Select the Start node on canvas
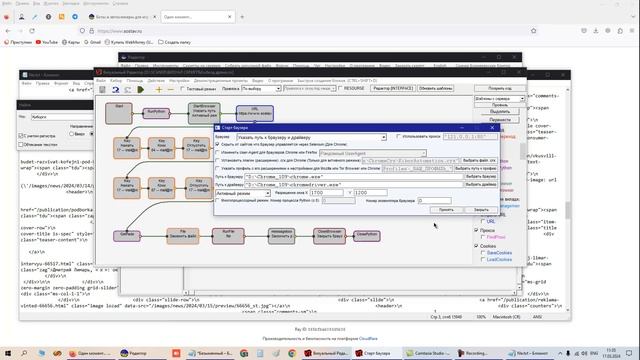The width and height of the screenshot is (640, 360). (x=119, y=113)
